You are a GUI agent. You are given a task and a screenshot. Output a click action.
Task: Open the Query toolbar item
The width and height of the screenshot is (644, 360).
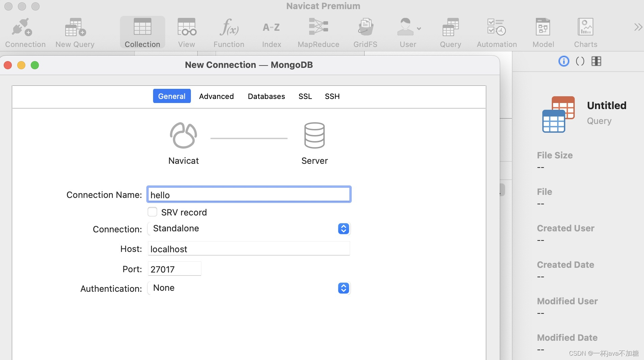coord(450,33)
